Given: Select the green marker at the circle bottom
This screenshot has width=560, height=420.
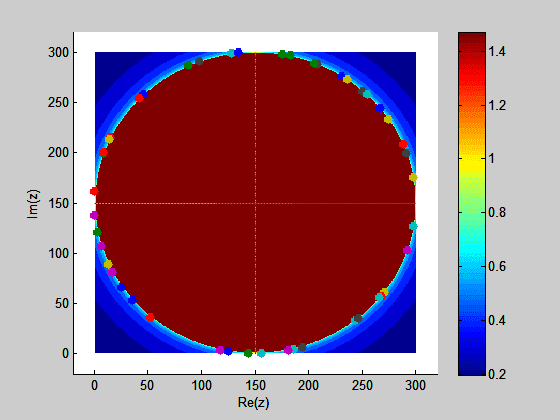Looking at the screenshot, I should (248, 353).
